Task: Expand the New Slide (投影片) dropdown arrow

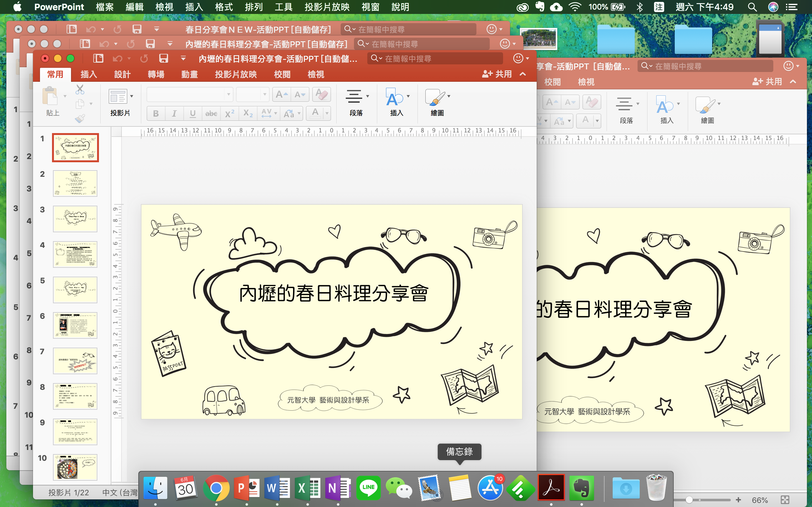Action: 132,96
